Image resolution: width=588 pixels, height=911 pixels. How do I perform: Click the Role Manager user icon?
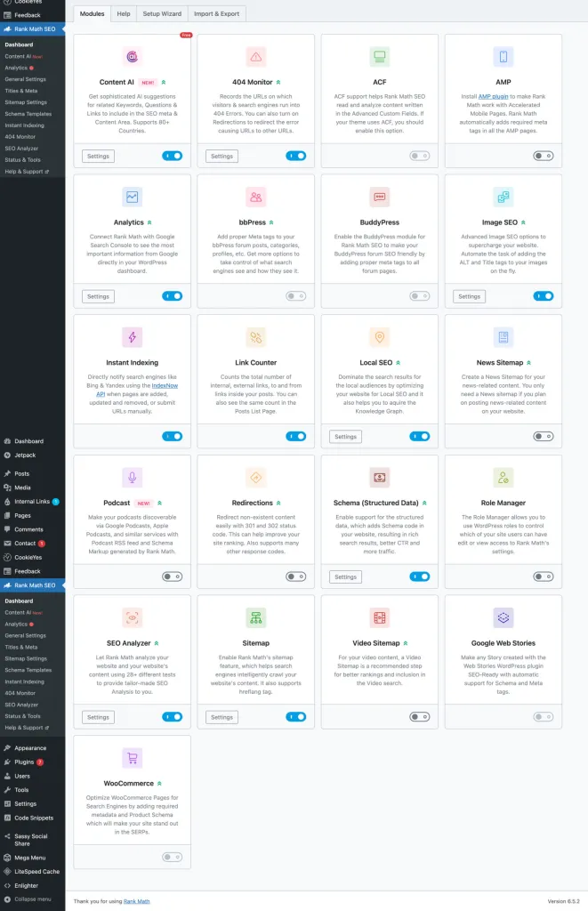[x=503, y=478]
